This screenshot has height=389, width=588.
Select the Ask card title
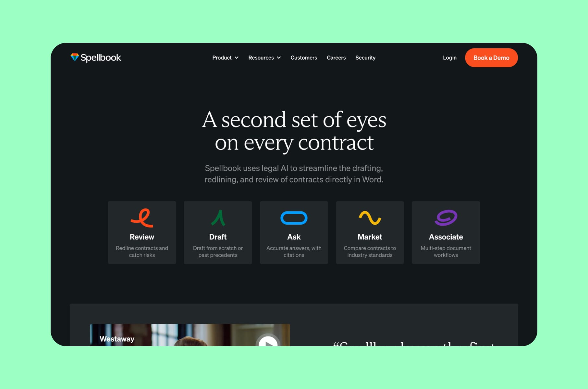294,237
